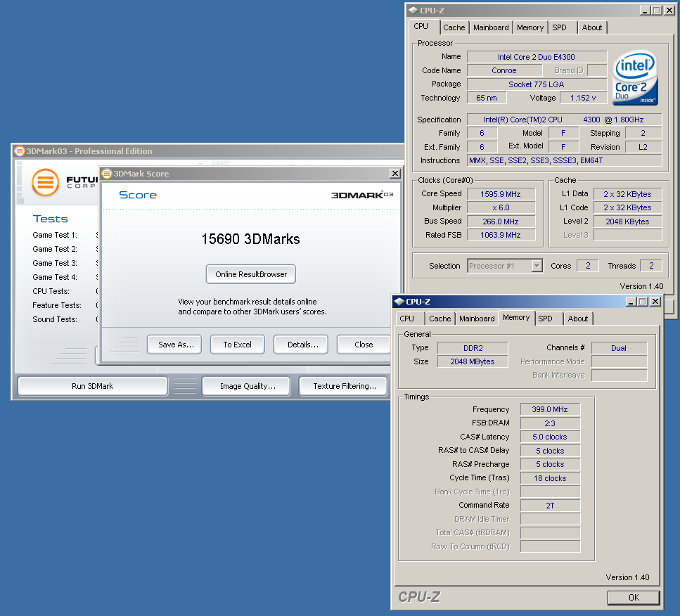Open Memory tab in CPU-Z CPU window

530,27
